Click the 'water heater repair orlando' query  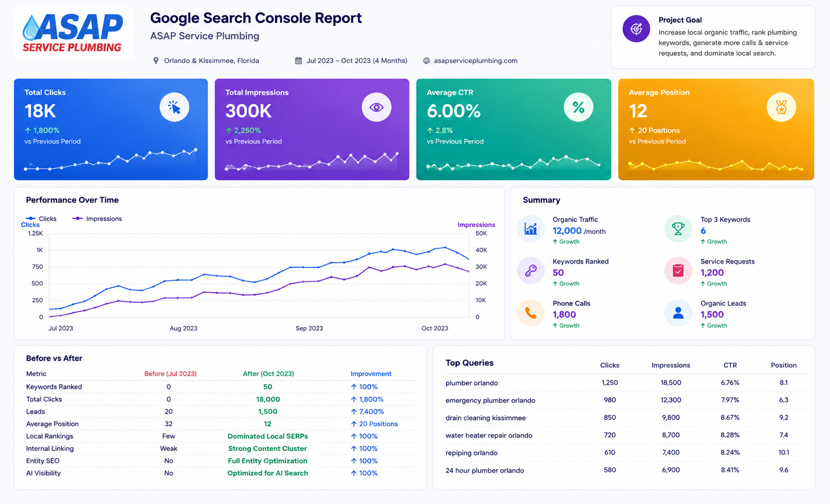click(489, 435)
